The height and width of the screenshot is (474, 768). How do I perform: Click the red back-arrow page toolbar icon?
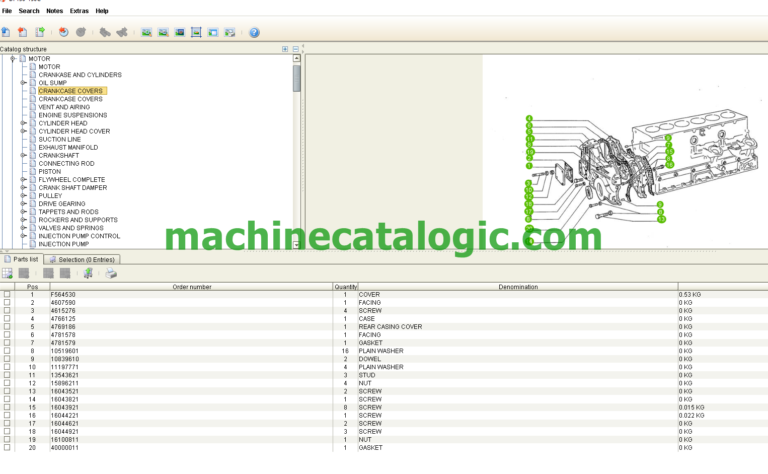pos(23,32)
